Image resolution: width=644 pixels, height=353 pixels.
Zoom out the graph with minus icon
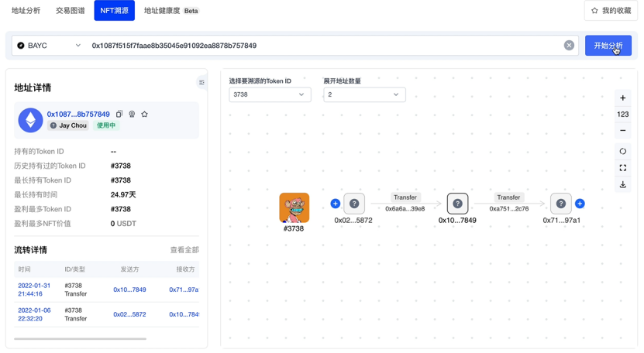click(622, 131)
